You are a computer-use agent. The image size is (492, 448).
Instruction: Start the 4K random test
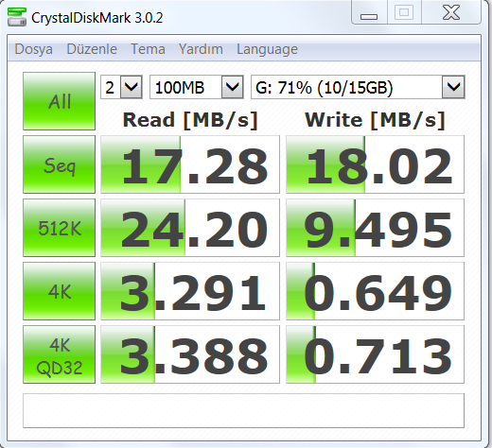click(x=59, y=291)
